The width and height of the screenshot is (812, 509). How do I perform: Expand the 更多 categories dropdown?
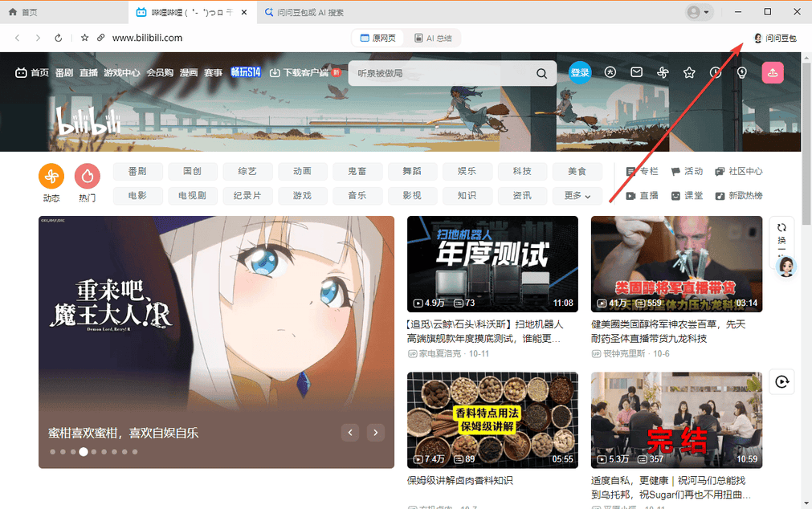(x=577, y=195)
